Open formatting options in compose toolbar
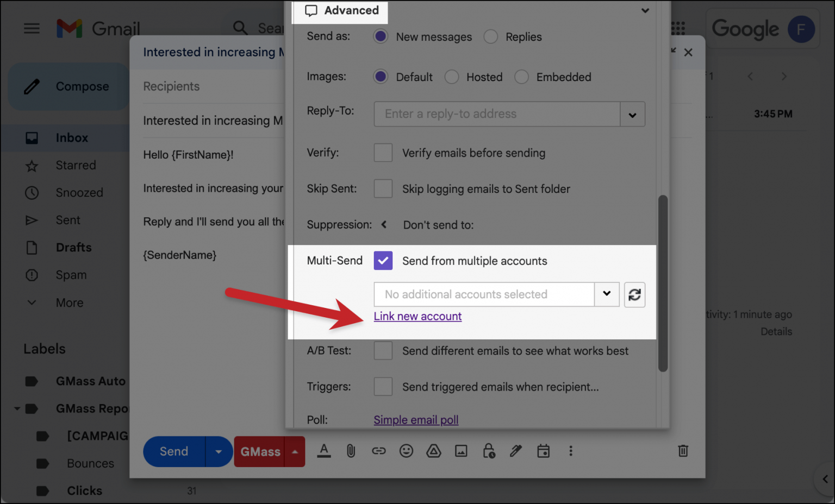This screenshot has height=504, width=835. click(324, 451)
